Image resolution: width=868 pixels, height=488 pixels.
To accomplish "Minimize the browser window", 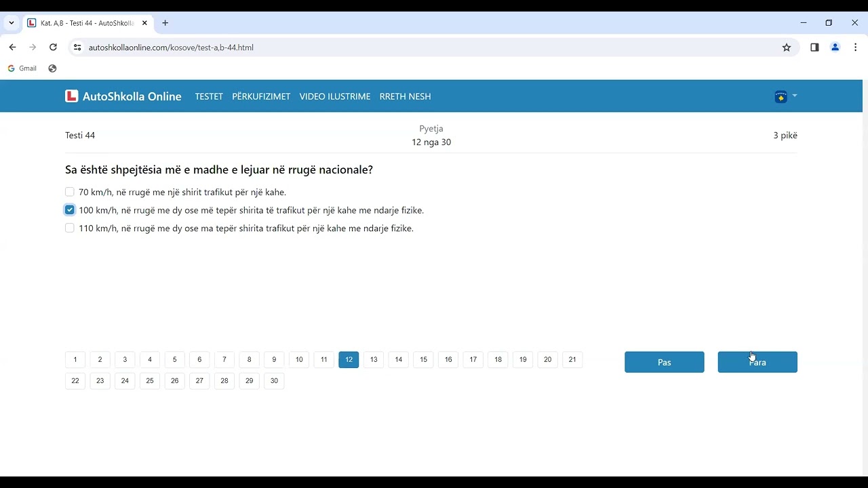I will (804, 23).
